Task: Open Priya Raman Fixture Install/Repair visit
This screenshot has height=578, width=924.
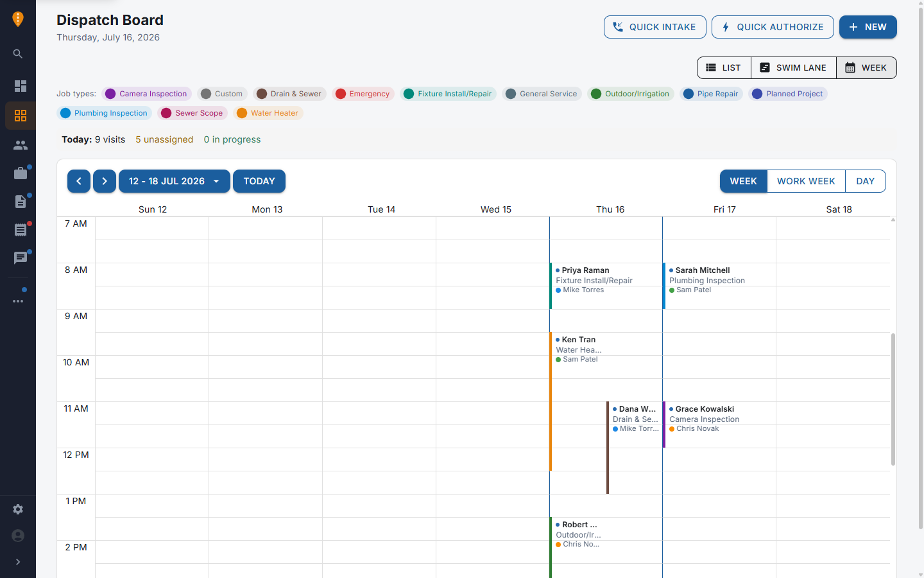Action: tap(606, 286)
